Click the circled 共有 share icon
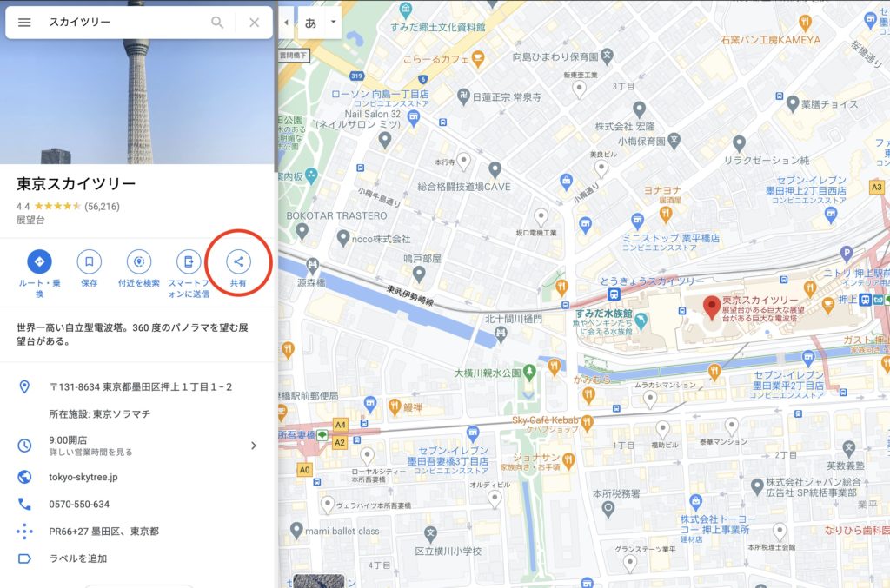 tap(238, 261)
